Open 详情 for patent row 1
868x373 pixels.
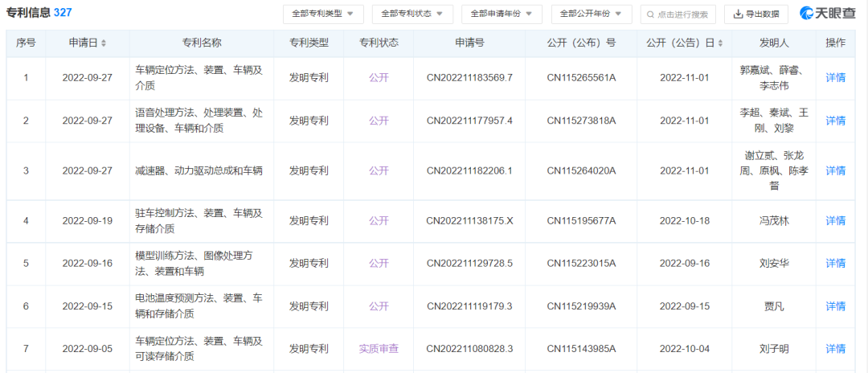point(836,78)
